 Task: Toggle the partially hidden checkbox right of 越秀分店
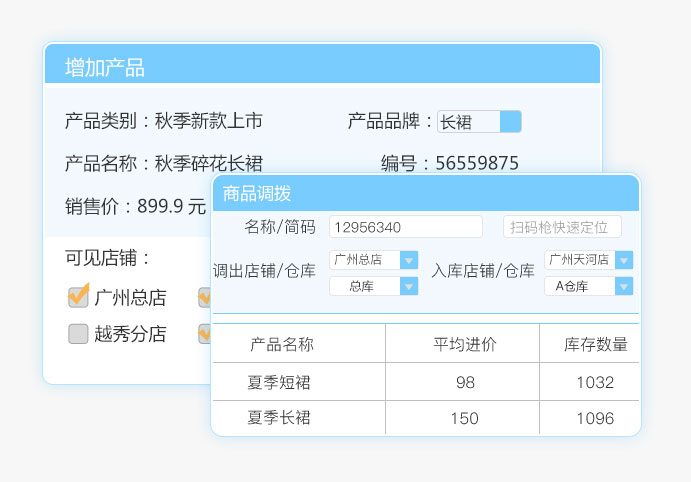click(x=204, y=334)
